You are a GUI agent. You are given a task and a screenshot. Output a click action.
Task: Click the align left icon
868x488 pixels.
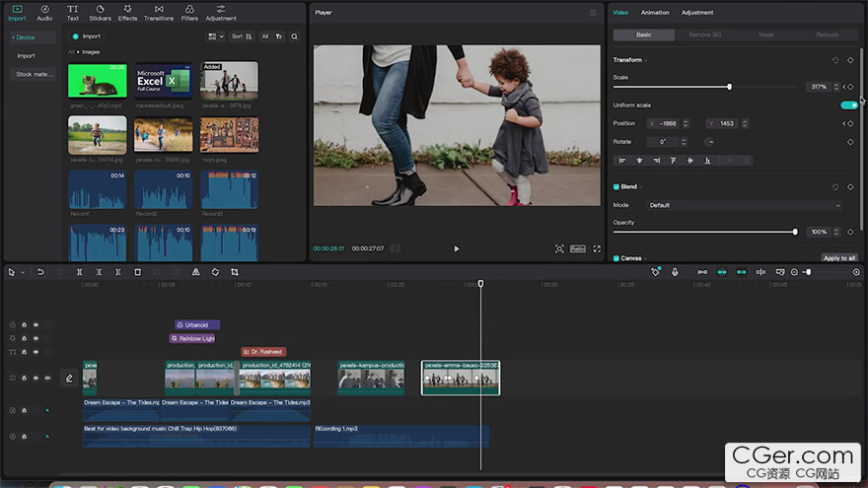pyautogui.click(x=622, y=161)
